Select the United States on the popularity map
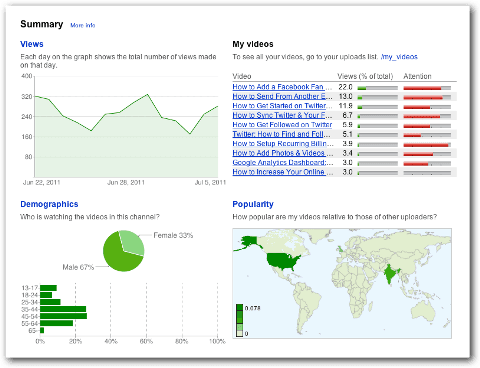This screenshot has height=368, width=480. click(282, 261)
